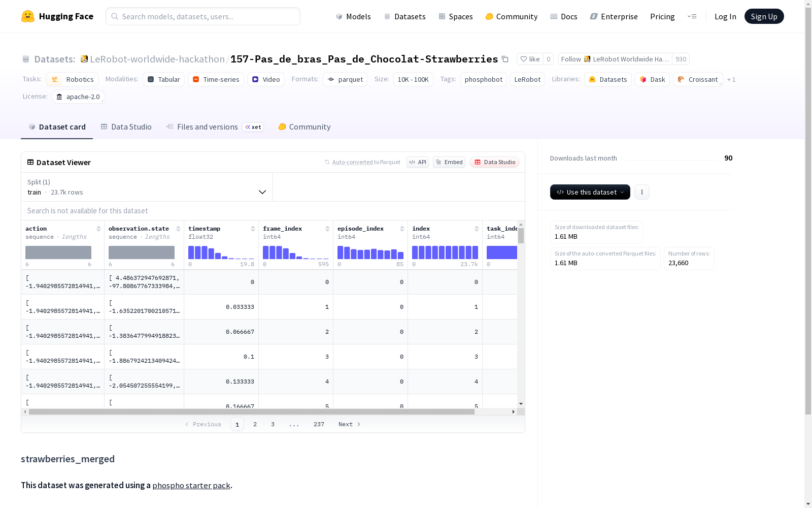Open the Models menu item
Screen dimensions: 812x508
353,16
